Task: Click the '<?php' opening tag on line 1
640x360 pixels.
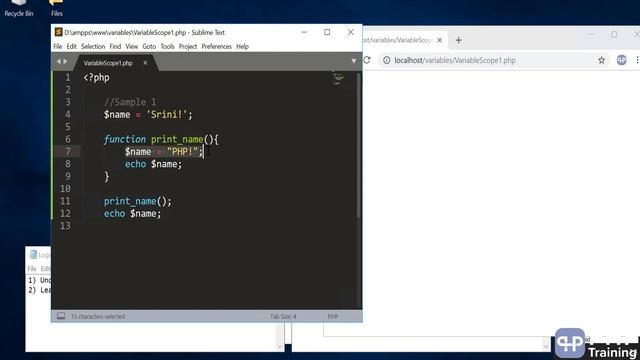Action: [96, 78]
